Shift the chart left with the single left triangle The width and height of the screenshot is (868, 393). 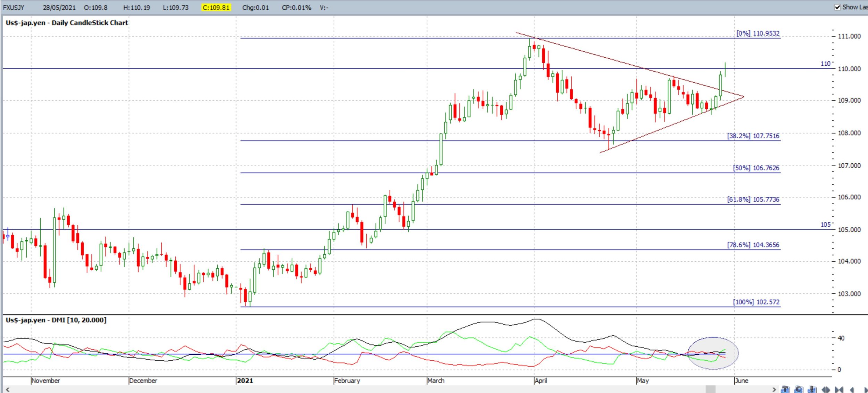coord(852,390)
